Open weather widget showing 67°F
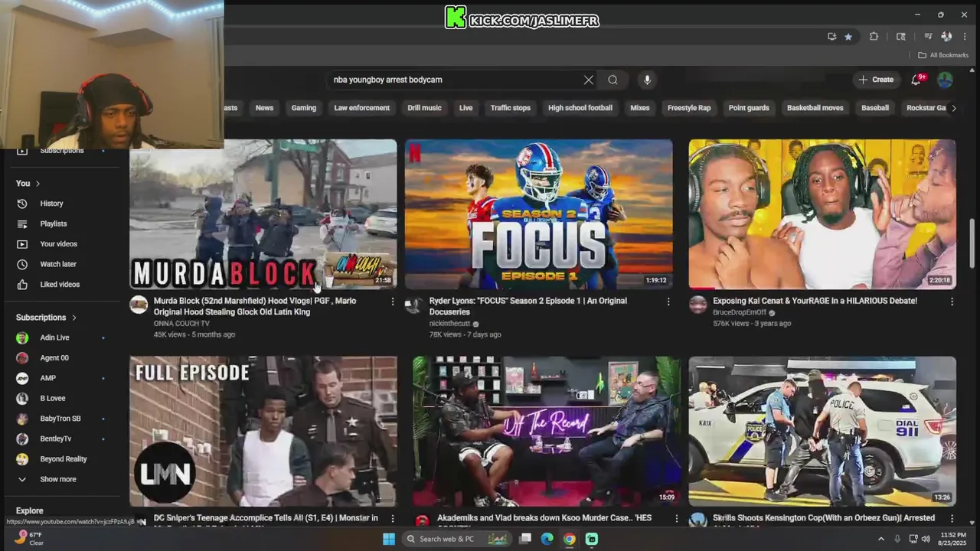 (28, 539)
